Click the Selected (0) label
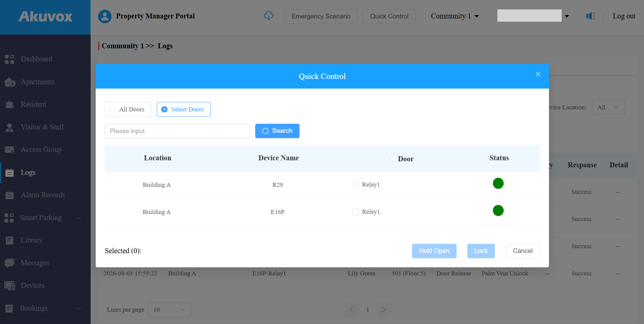Screen dimensions: 644x324 [123, 251]
